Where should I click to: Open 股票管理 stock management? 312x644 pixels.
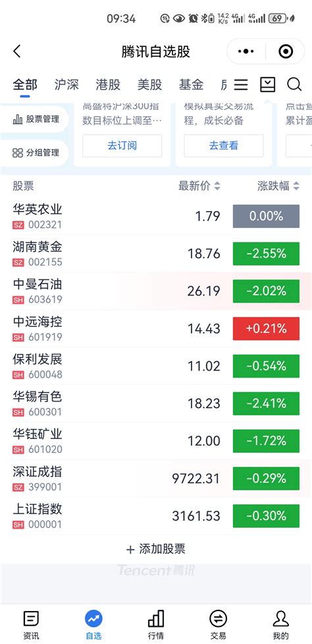point(36,119)
